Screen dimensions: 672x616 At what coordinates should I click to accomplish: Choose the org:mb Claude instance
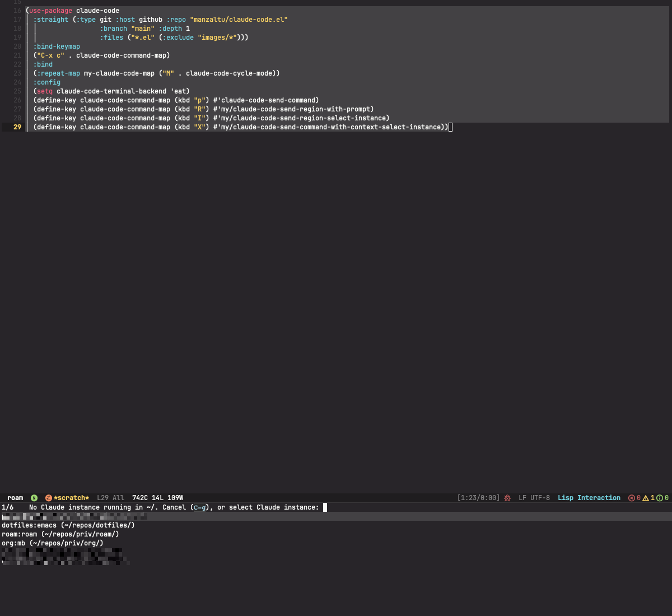coord(52,543)
